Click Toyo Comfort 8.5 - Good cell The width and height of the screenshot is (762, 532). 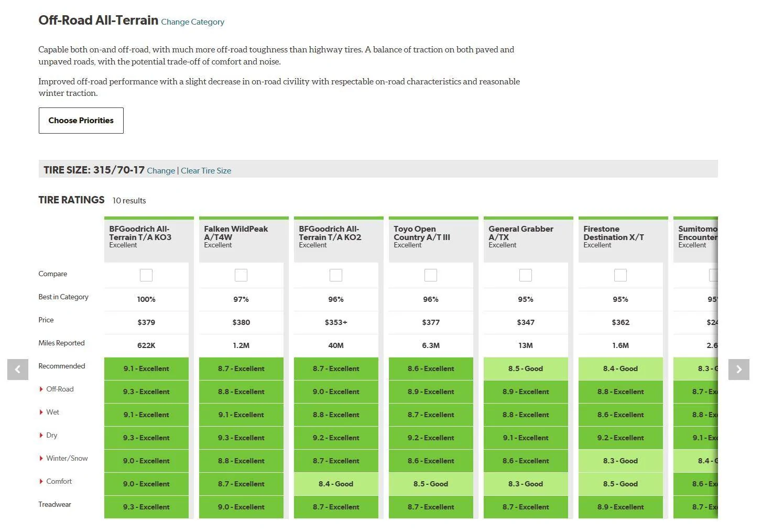(431, 484)
